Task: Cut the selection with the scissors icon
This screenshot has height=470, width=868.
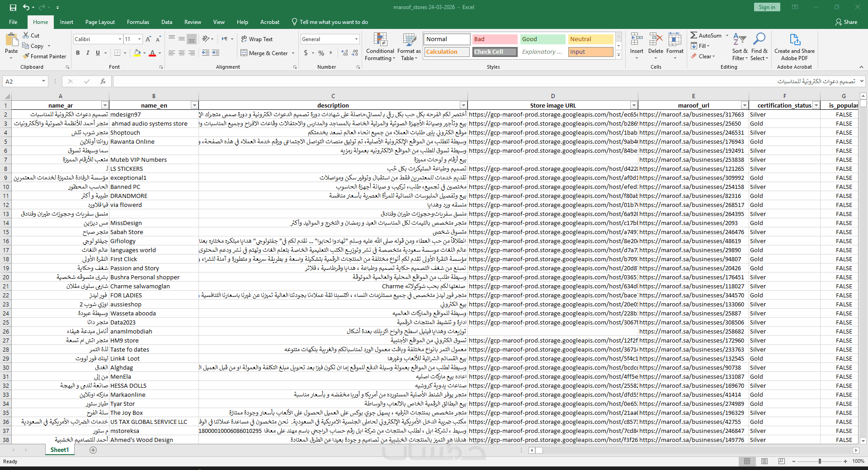Action: [26, 35]
